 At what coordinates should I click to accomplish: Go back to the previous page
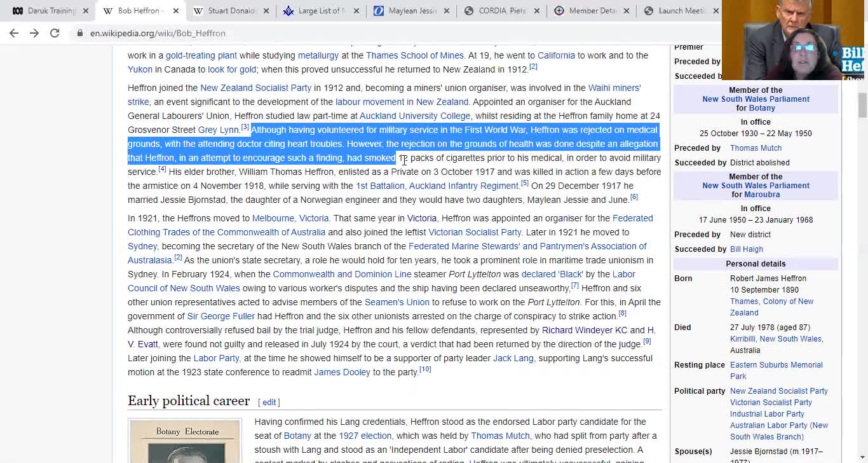point(14,33)
